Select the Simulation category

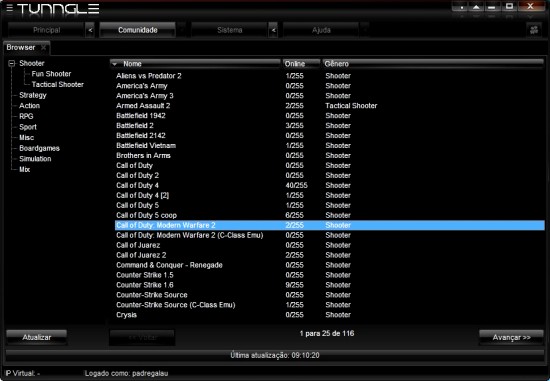coord(35,159)
